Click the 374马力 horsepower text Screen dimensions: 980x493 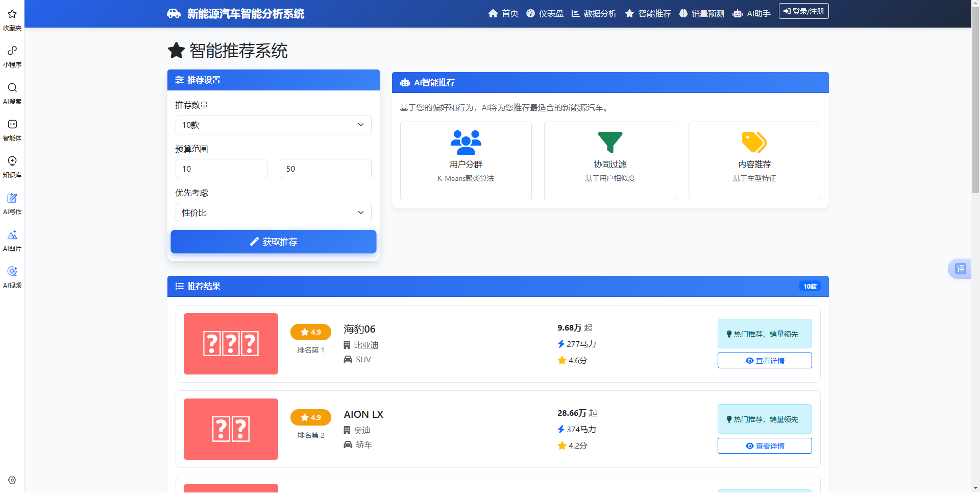[581, 430]
